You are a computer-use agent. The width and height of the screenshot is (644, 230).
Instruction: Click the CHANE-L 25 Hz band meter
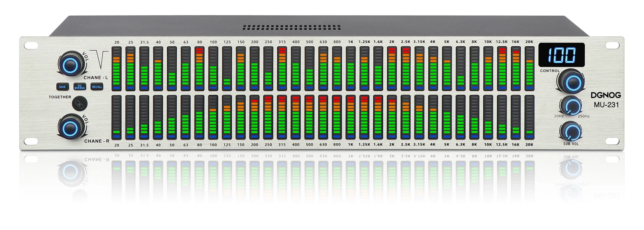click(x=130, y=69)
